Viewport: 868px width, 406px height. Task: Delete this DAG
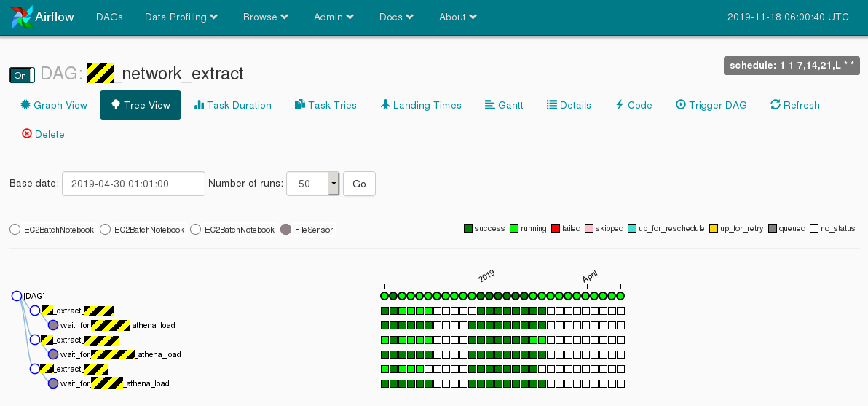click(43, 134)
